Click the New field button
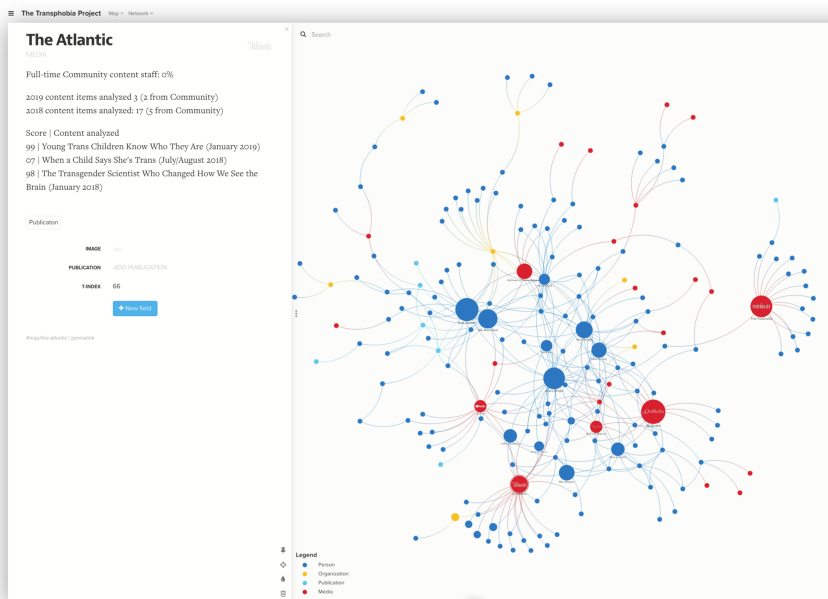Image resolution: width=828 pixels, height=599 pixels. pos(135,308)
